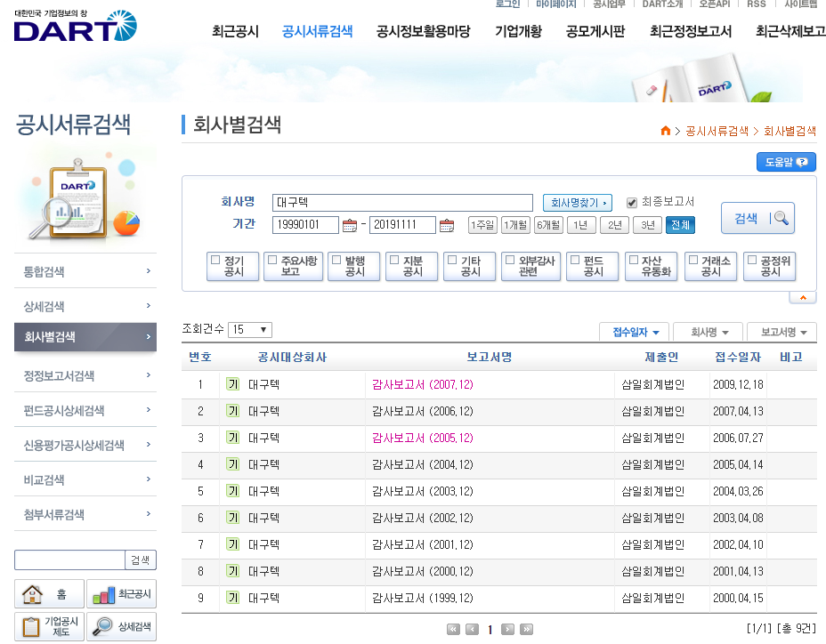Click the 홈 house shortcut button
Viewport: 826px width, 644px height.
click(x=49, y=594)
